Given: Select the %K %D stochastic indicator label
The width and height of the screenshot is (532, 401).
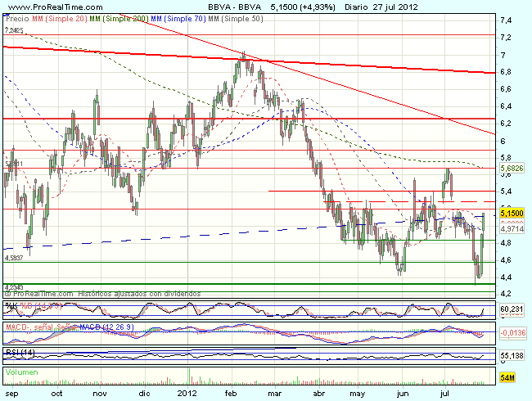Looking at the screenshot, I should click(33, 306).
